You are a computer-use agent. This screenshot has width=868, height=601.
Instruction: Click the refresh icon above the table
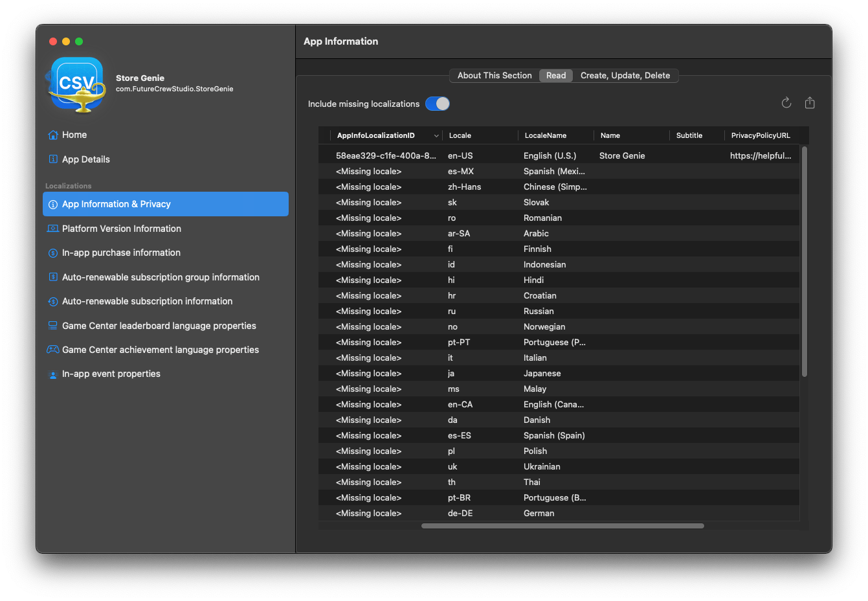click(786, 103)
